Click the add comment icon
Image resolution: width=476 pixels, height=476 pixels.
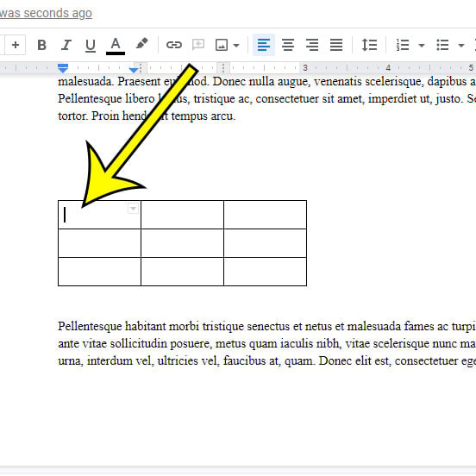[x=198, y=45]
